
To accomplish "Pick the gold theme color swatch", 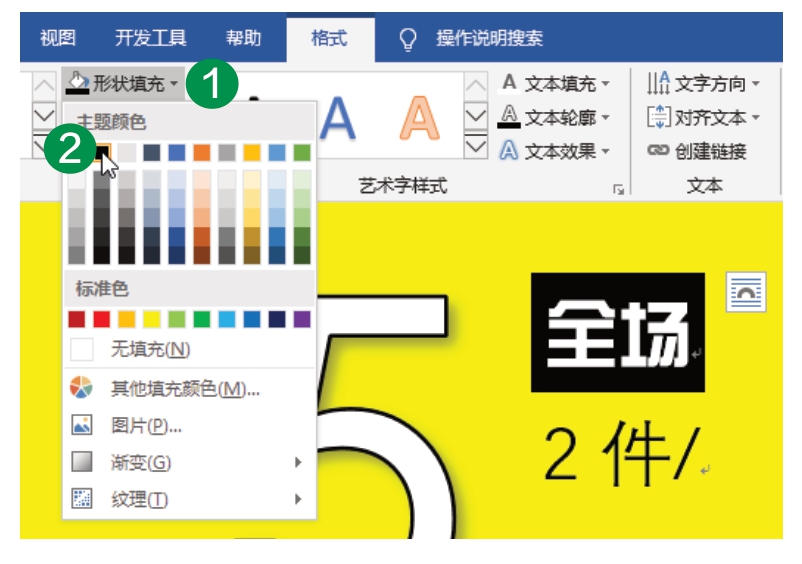I will pyautogui.click(x=252, y=152).
